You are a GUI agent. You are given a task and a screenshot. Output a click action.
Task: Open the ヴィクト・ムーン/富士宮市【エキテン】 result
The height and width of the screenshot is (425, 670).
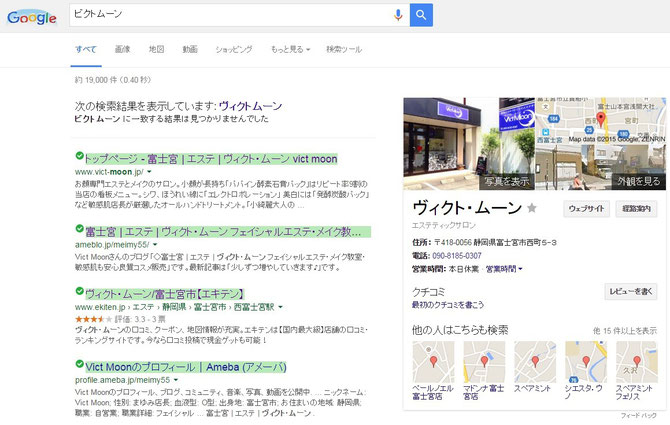pyautogui.click(x=165, y=294)
